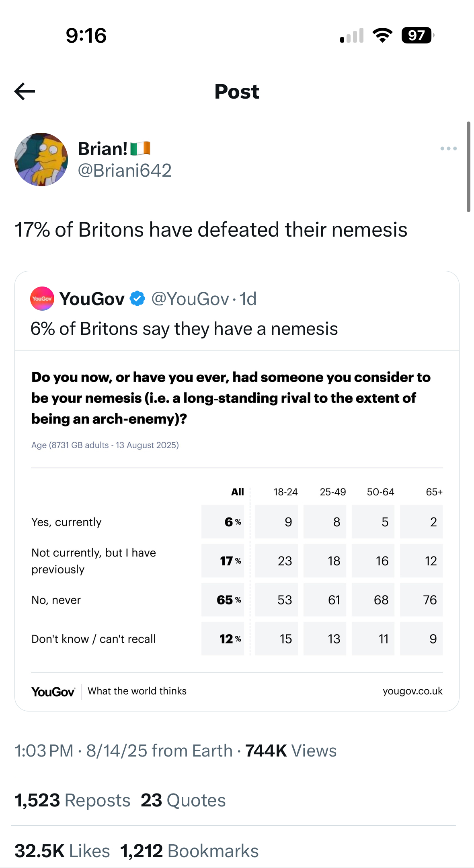
Task: Tap the YouGov verified badge
Action: (x=137, y=299)
